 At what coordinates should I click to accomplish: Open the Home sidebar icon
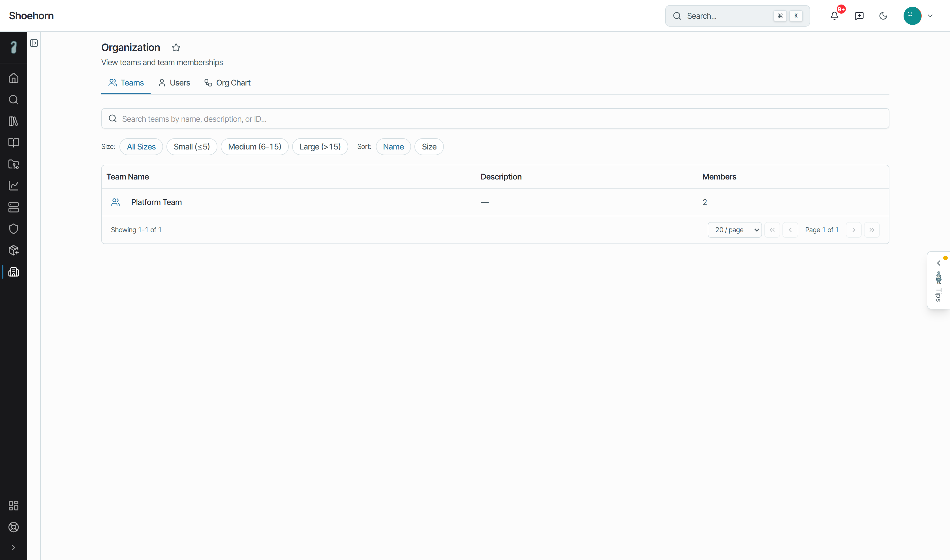tap(14, 78)
